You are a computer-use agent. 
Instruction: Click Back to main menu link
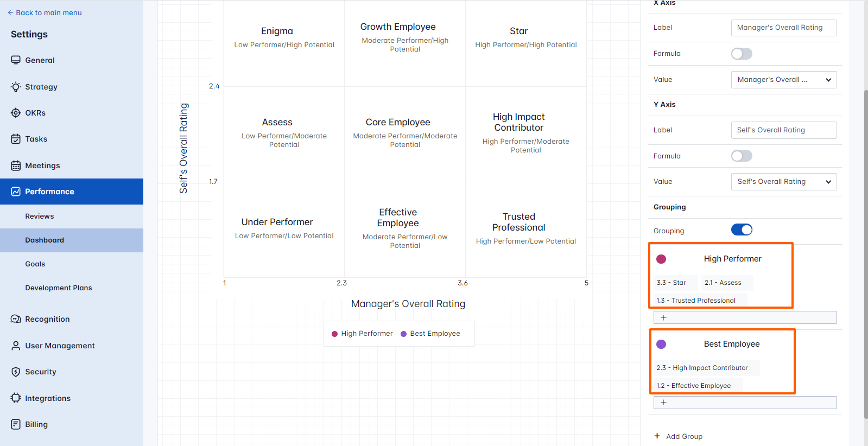(45, 12)
